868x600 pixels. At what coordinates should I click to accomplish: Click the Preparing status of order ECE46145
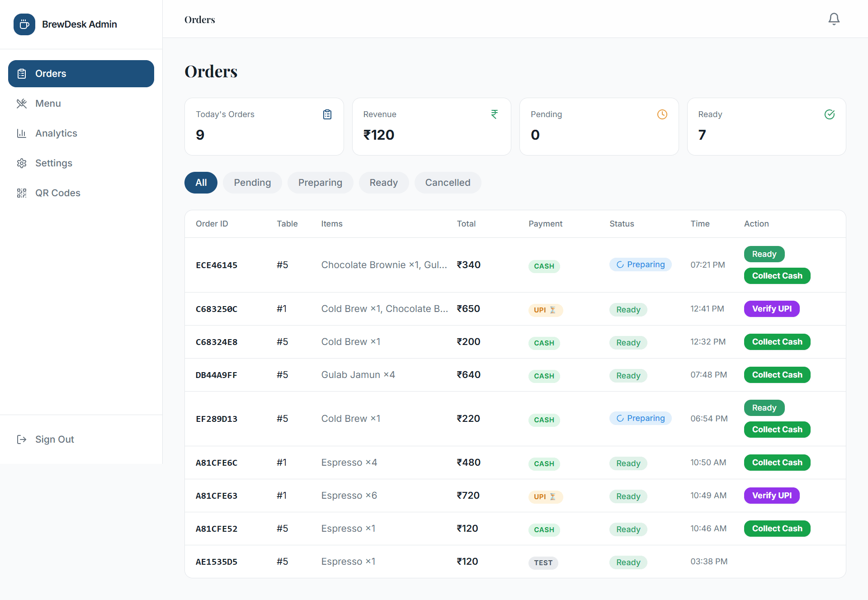641,265
